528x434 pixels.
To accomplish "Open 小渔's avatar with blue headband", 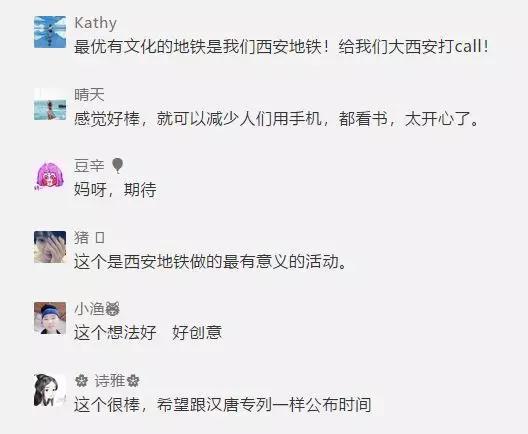I will 50,318.
